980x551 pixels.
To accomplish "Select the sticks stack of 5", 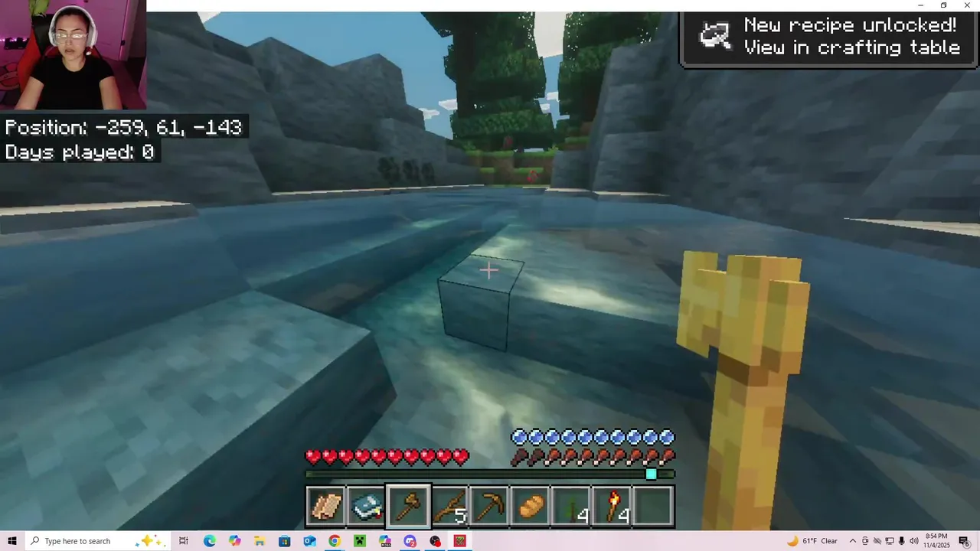I will (x=449, y=506).
